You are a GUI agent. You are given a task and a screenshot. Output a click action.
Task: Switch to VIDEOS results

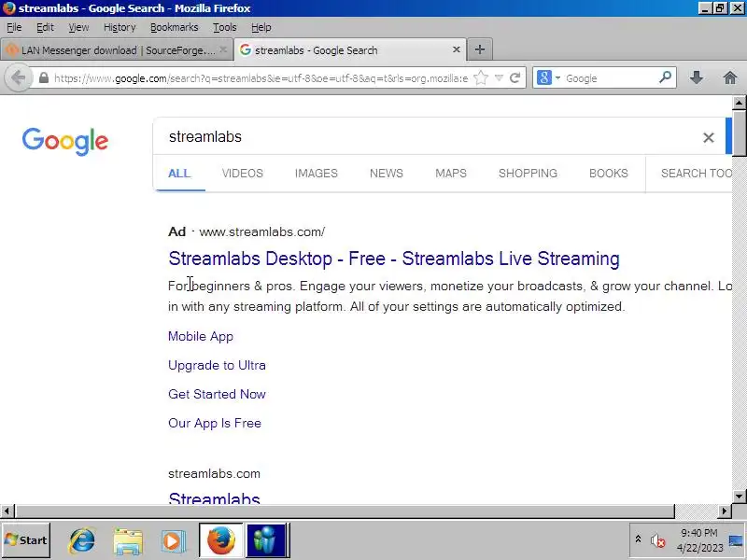tap(243, 174)
